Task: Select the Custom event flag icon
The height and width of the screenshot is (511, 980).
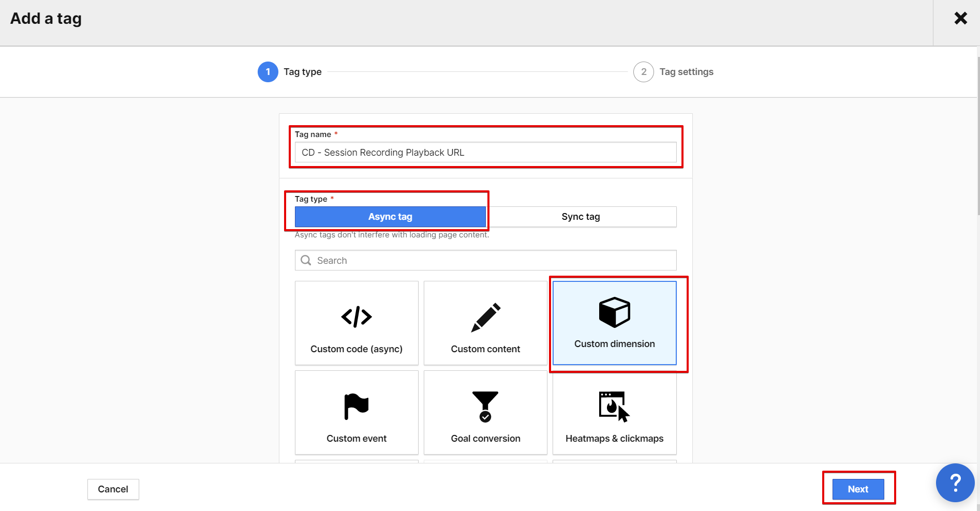Action: (x=356, y=406)
